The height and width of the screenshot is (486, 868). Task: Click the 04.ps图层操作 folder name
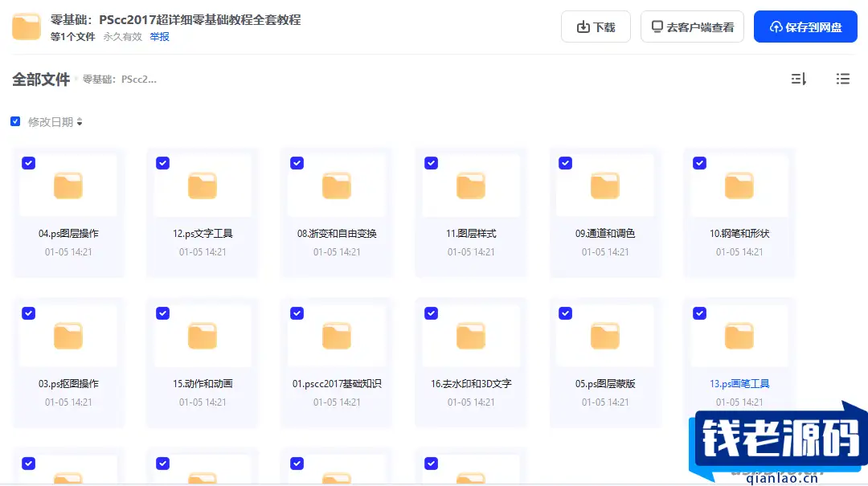68,234
